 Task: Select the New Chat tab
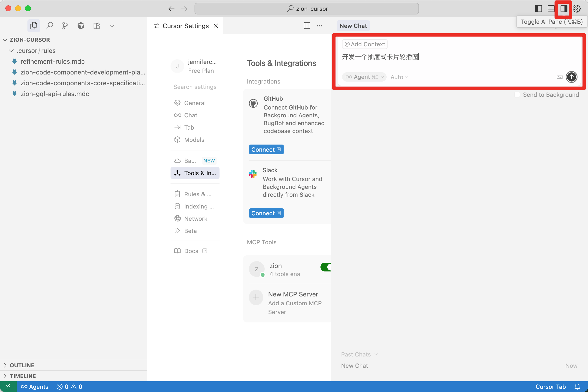[x=353, y=26]
